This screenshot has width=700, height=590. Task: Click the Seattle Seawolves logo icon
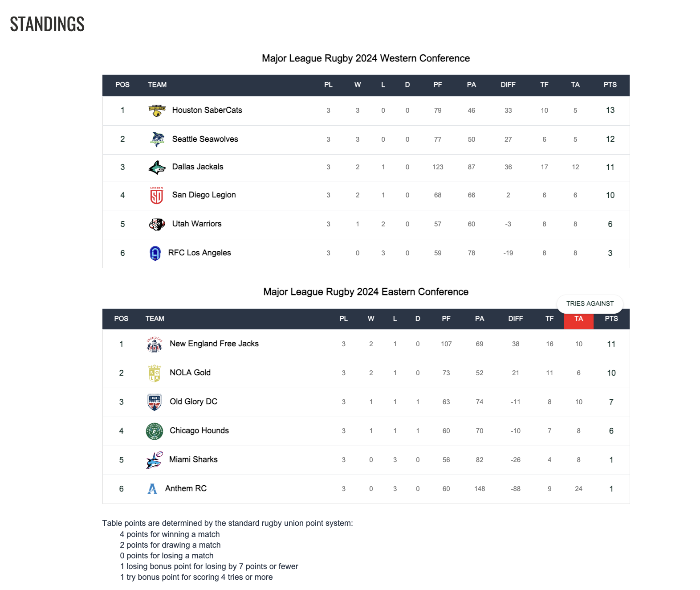pos(157,139)
